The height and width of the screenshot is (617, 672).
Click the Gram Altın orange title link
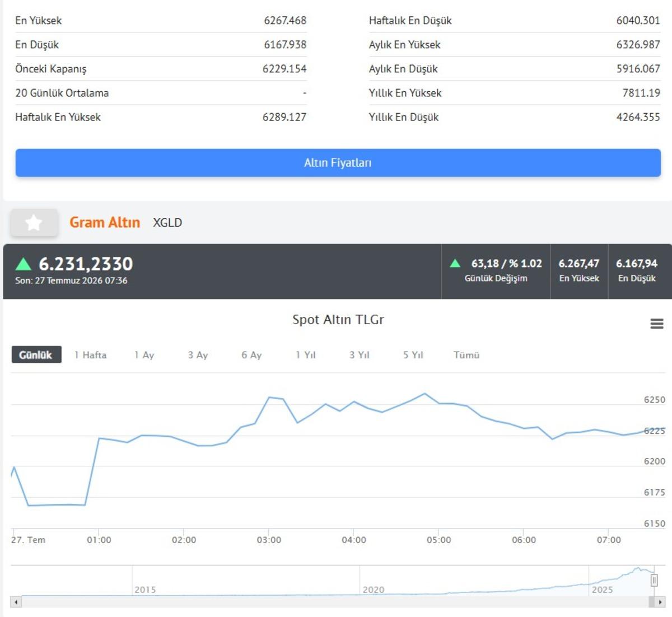click(x=105, y=222)
